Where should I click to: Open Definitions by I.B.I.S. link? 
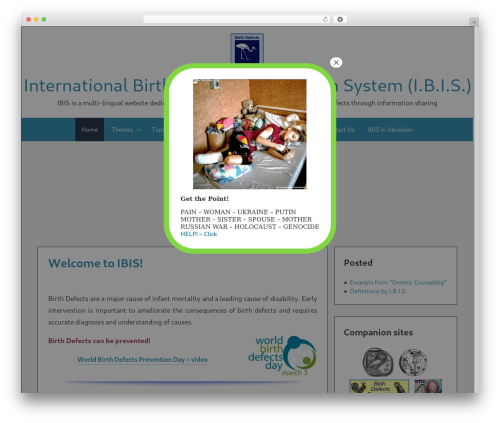pos(378,291)
